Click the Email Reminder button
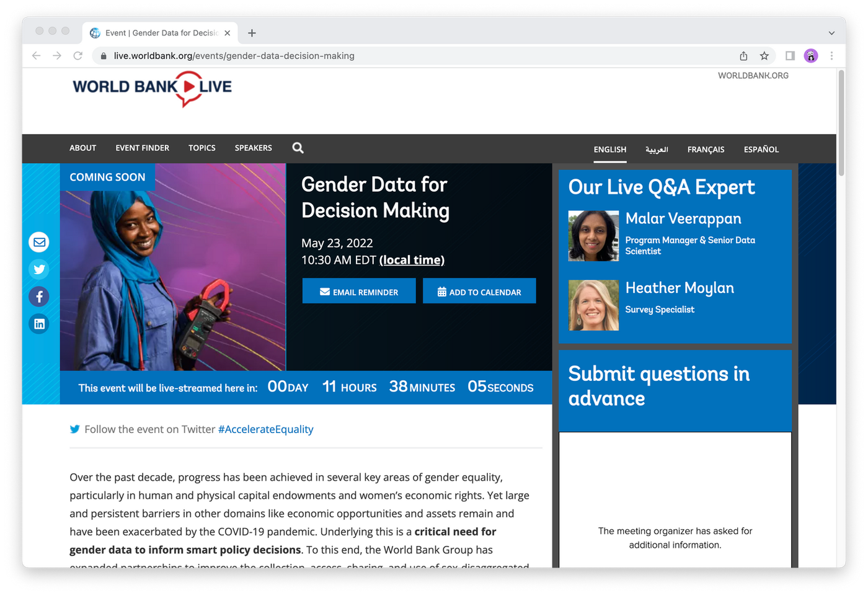The image size is (868, 595). [x=359, y=291]
